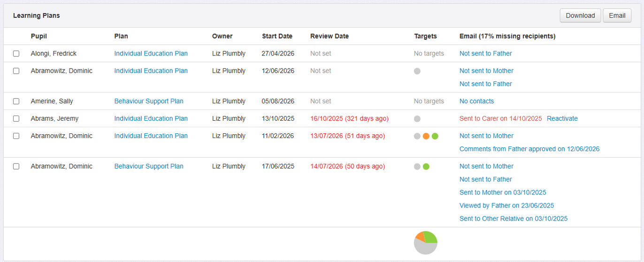This screenshot has height=262, width=644.
Task: Click 'Viewed by Father on 23/06/2025'
Action: (x=506, y=206)
